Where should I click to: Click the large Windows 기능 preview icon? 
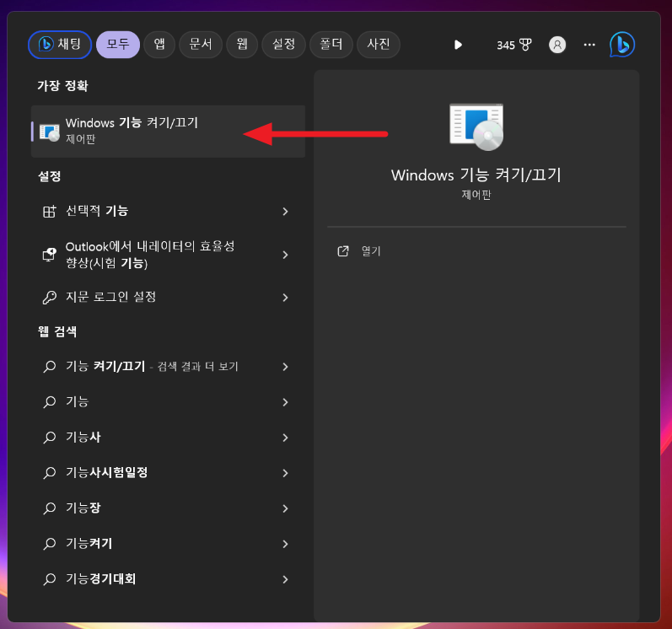coord(476,126)
